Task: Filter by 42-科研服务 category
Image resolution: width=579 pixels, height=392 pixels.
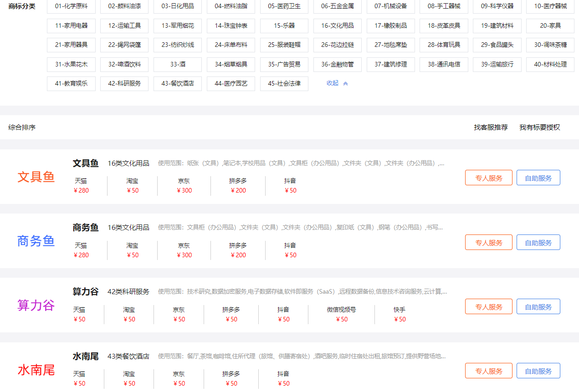Action: click(x=124, y=84)
